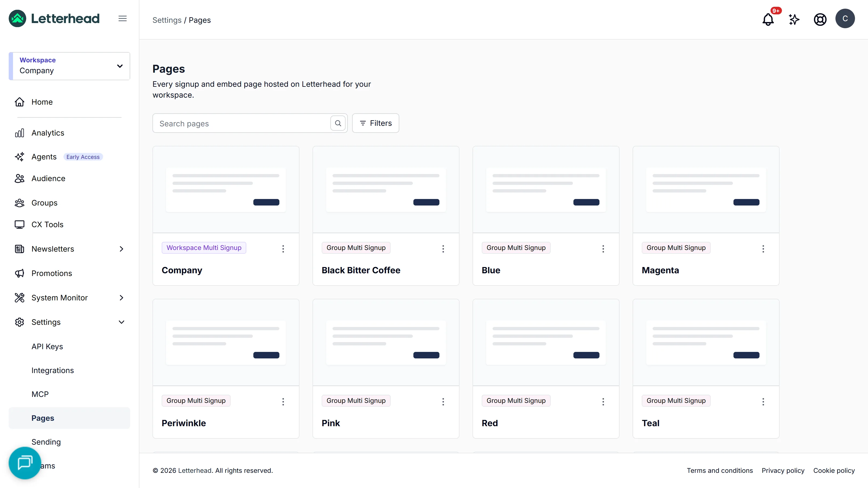Open user avatar C menu
Image resolution: width=868 pixels, height=488 pixels.
tap(845, 18)
